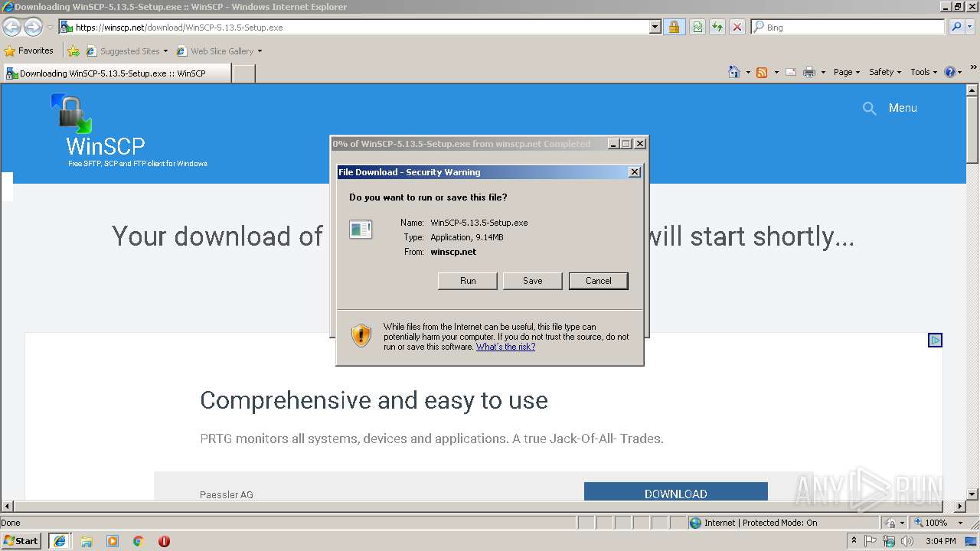Click the DOWNLOAD button in the ad
980x551 pixels.
point(675,491)
